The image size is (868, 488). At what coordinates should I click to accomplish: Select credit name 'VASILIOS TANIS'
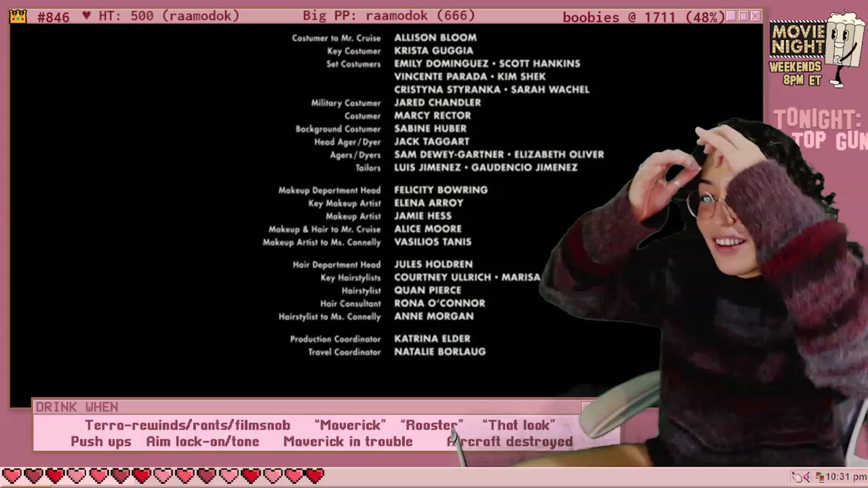[433, 242]
